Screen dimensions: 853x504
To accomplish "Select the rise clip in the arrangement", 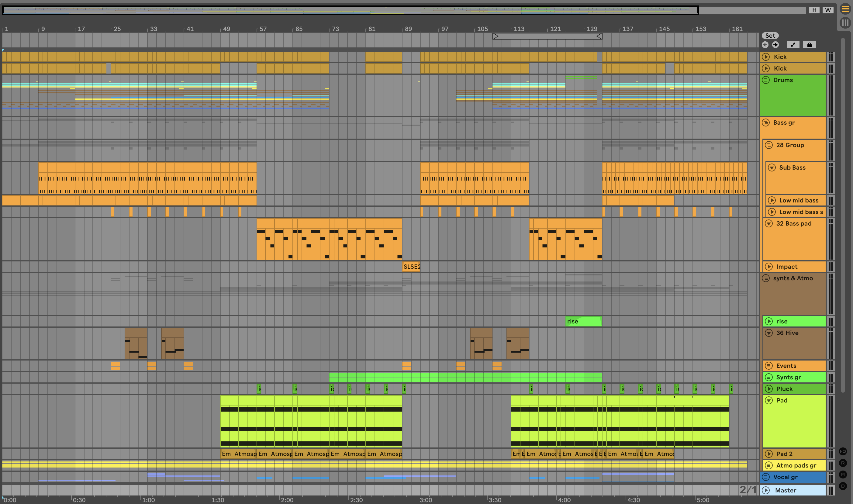I will click(583, 321).
